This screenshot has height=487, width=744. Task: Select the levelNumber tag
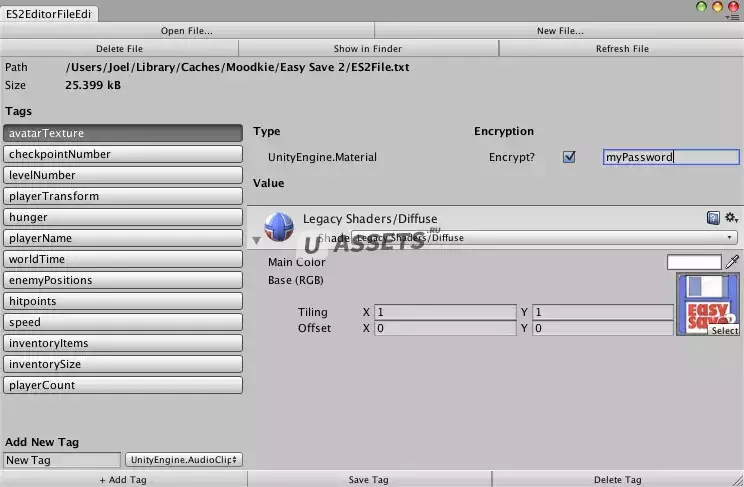[x=123, y=175]
